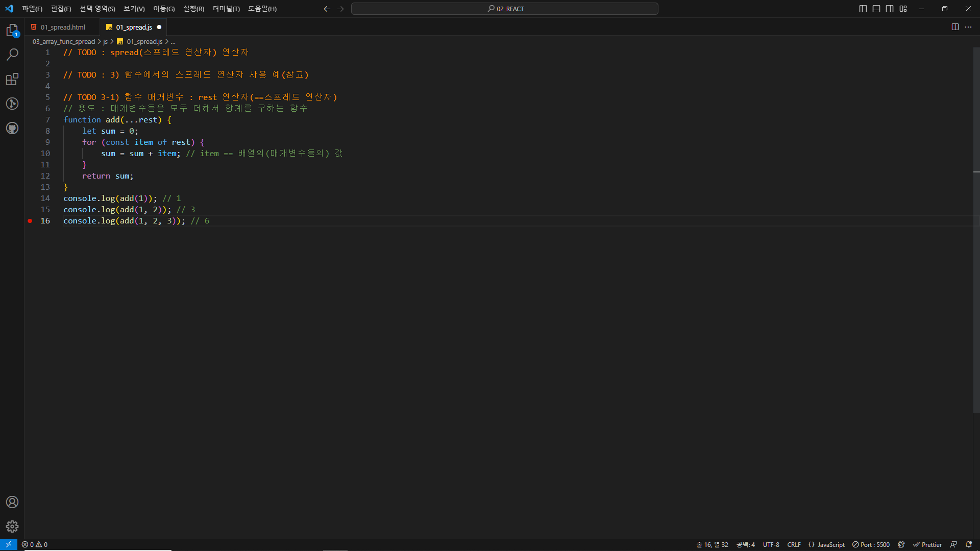Expand the js folder breadcrumb
The width and height of the screenshot is (980, 551).
(105, 42)
